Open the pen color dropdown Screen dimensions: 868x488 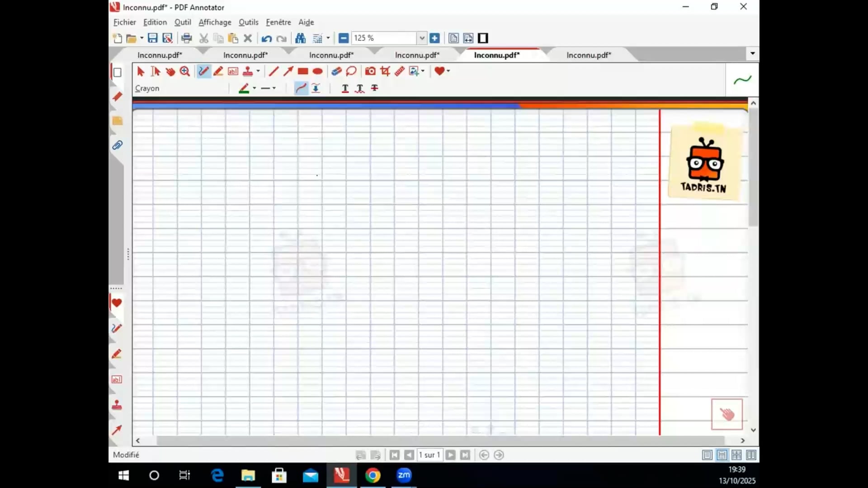(x=255, y=88)
